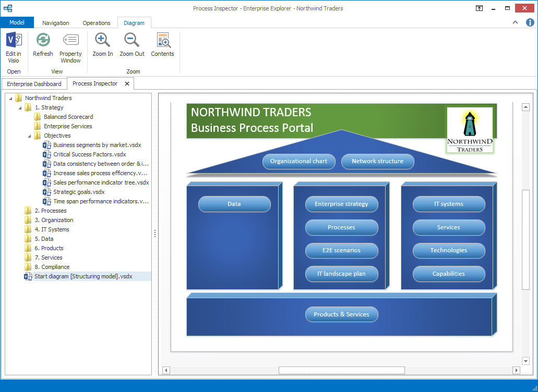
Task: Open the info icon on the ribbon
Action: click(x=531, y=22)
